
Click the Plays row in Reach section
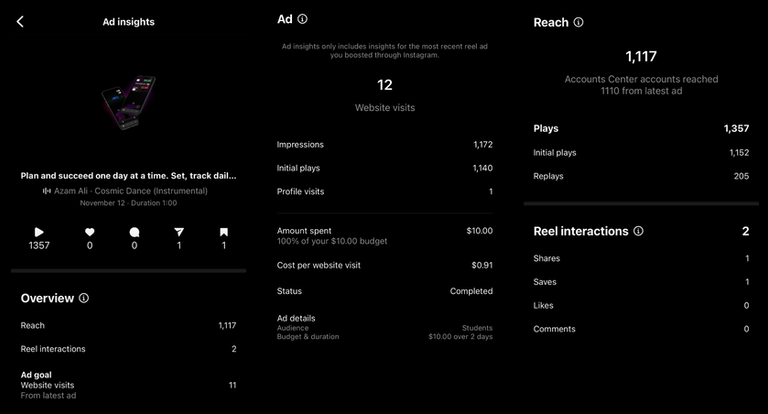point(640,129)
